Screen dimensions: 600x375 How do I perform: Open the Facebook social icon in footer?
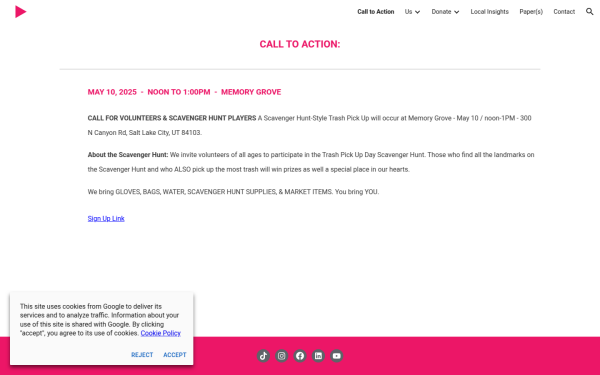pyautogui.click(x=300, y=356)
